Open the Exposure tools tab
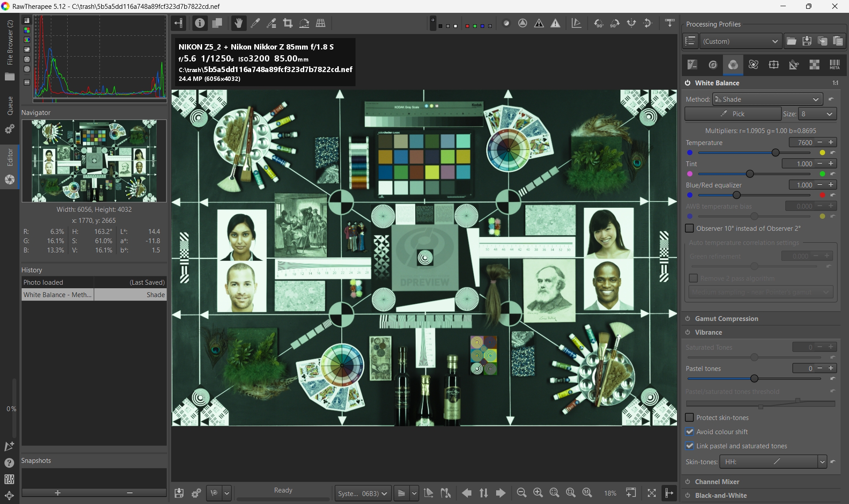The image size is (849, 504). (692, 65)
